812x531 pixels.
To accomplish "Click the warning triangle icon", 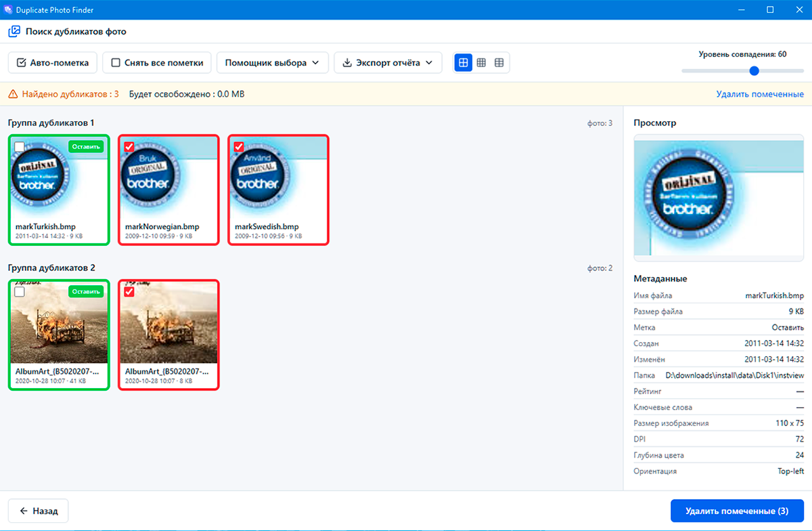I will 13,94.
